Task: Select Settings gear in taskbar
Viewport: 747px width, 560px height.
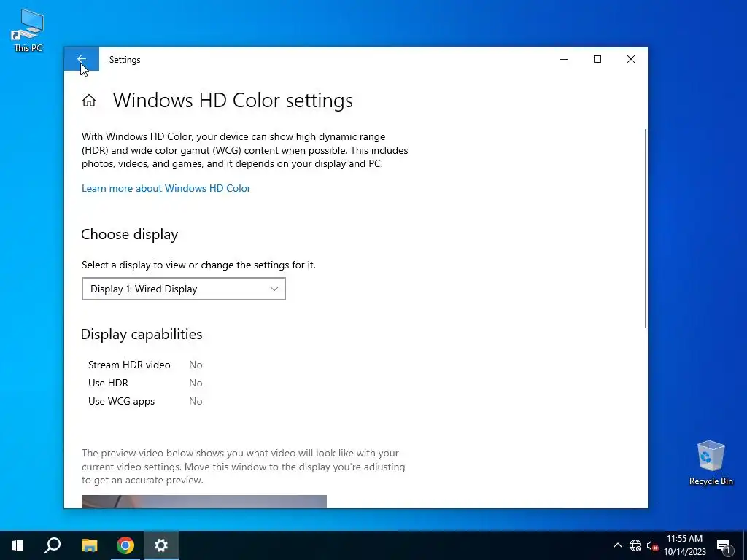Action: click(x=161, y=545)
